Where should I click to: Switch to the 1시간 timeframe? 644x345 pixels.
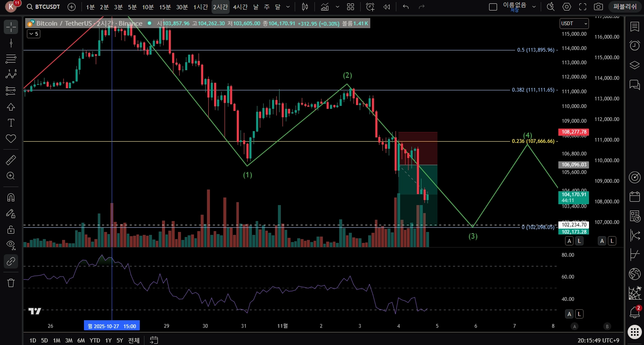201,7
